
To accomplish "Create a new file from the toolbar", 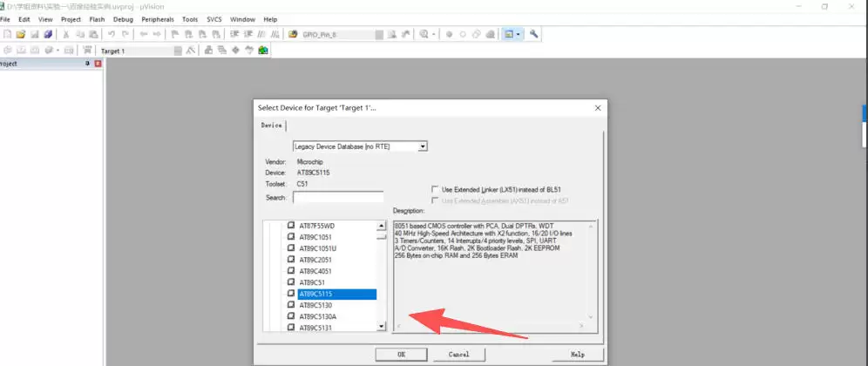I will pos(7,34).
